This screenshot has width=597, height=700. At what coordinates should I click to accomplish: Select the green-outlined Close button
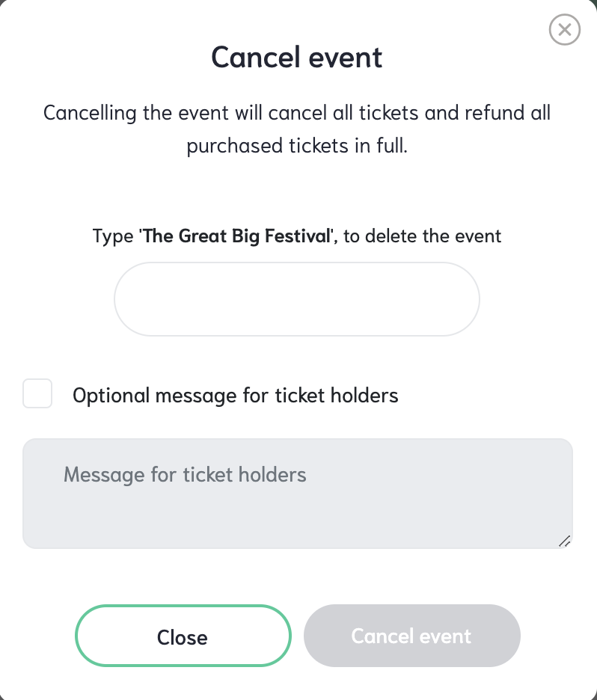183,636
